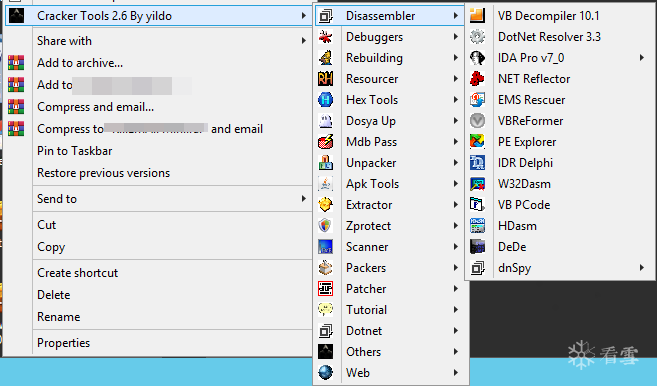Click the Hex Tools blue H icon
This screenshot has height=386, width=657.
(x=326, y=100)
